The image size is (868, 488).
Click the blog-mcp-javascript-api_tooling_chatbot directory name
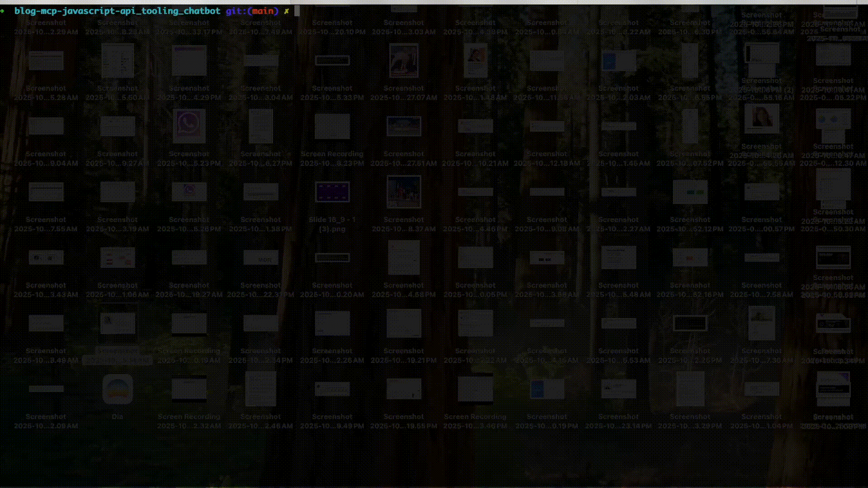click(117, 11)
